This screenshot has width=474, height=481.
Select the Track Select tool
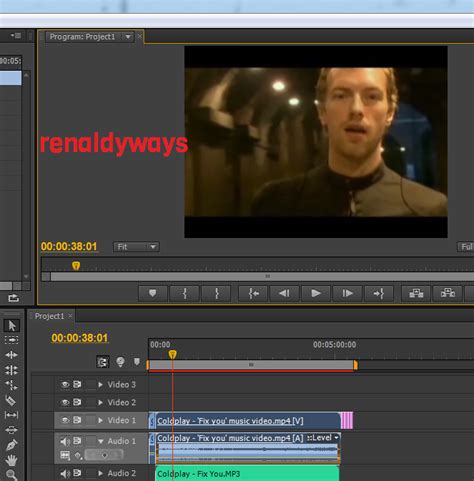(x=12, y=340)
